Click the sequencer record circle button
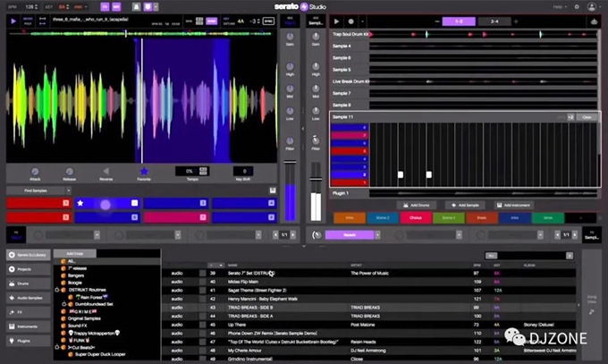608x364 pixels. coord(350,21)
